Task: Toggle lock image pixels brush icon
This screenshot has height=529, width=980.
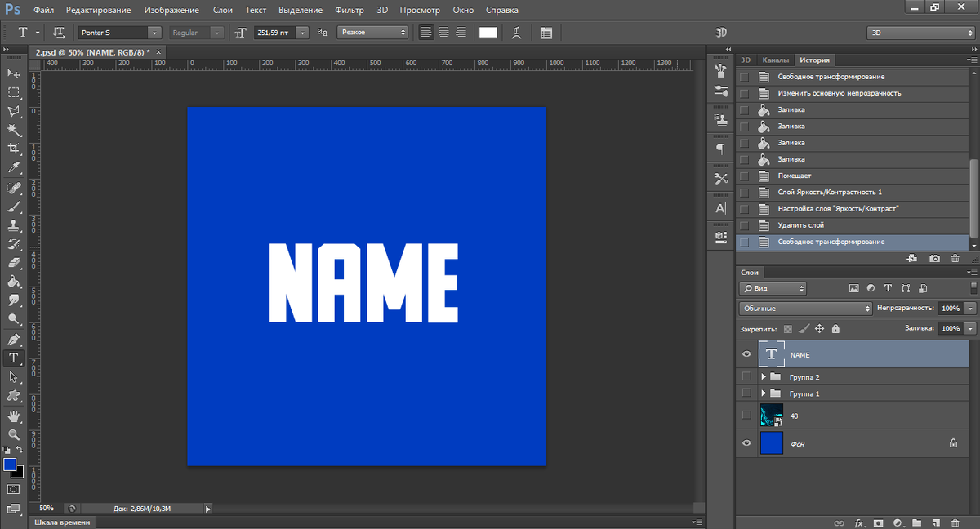Action: (804, 328)
